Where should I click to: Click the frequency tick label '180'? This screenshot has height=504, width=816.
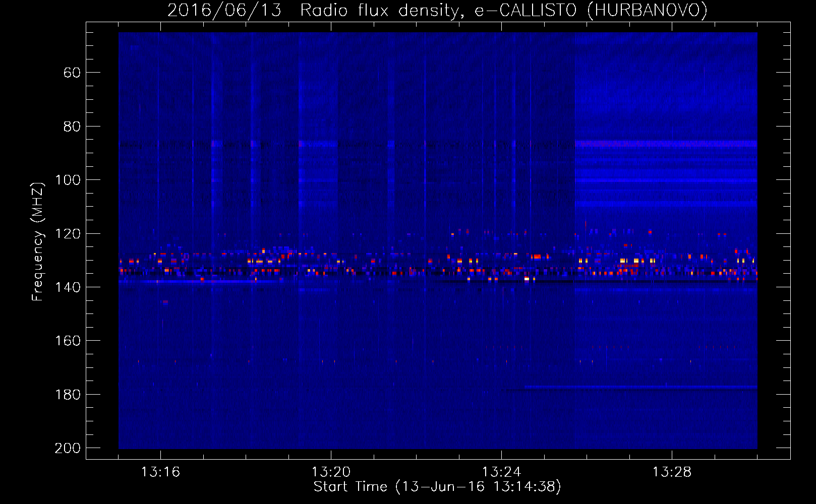click(68, 395)
